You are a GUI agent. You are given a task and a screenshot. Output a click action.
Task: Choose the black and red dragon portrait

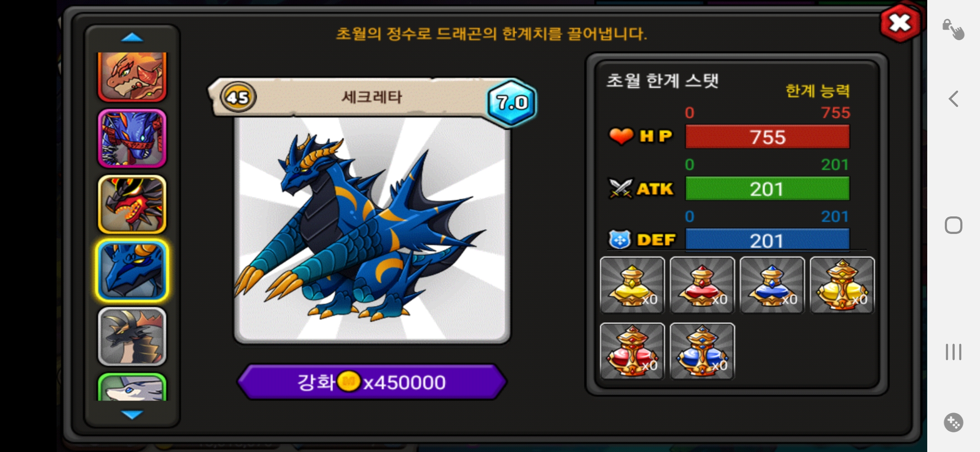click(x=132, y=204)
